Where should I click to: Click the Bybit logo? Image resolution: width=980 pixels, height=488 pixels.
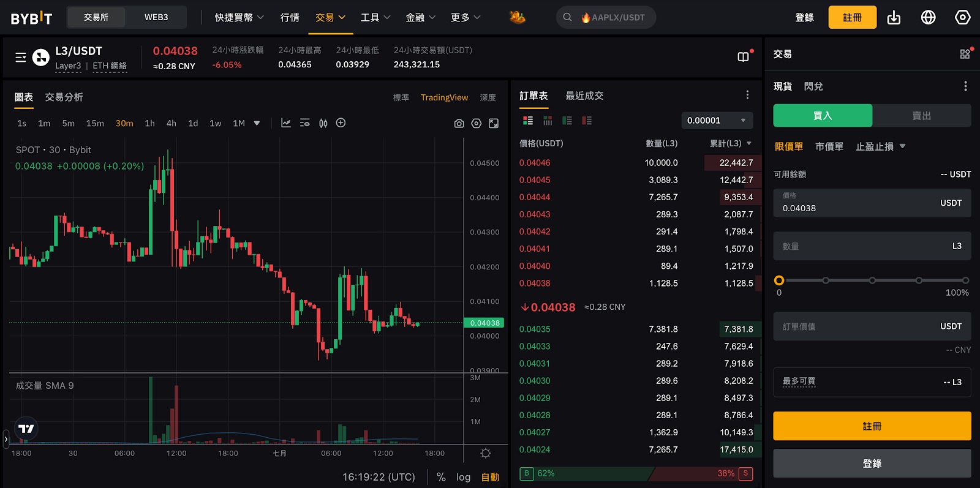pyautogui.click(x=31, y=18)
